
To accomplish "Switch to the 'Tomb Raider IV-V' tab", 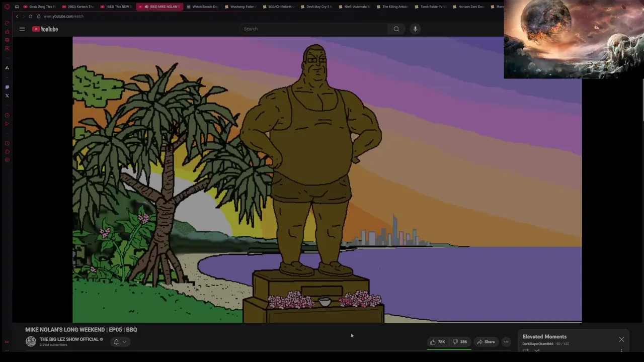I will (x=431, y=7).
